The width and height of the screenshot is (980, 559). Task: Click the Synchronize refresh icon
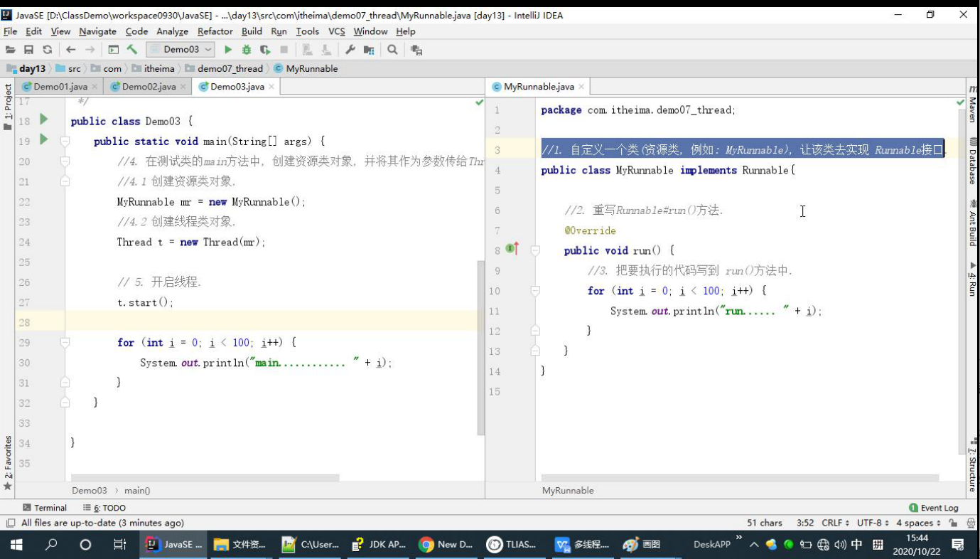point(47,50)
